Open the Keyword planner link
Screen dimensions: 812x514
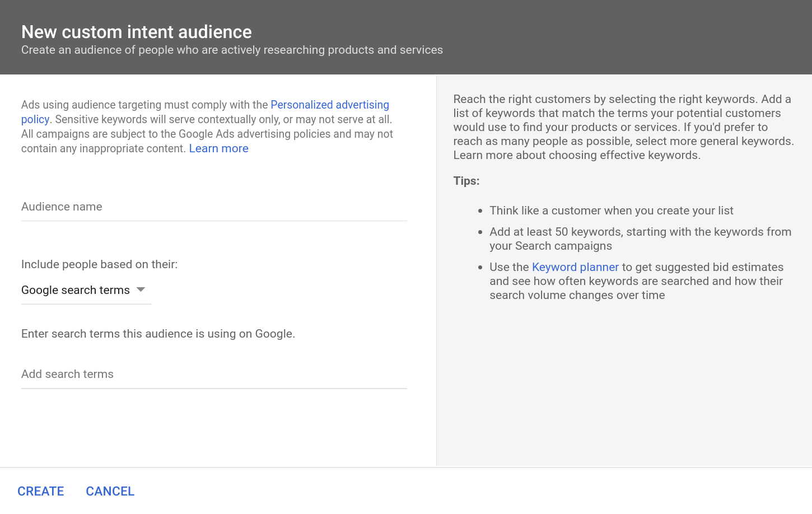pyautogui.click(x=575, y=267)
